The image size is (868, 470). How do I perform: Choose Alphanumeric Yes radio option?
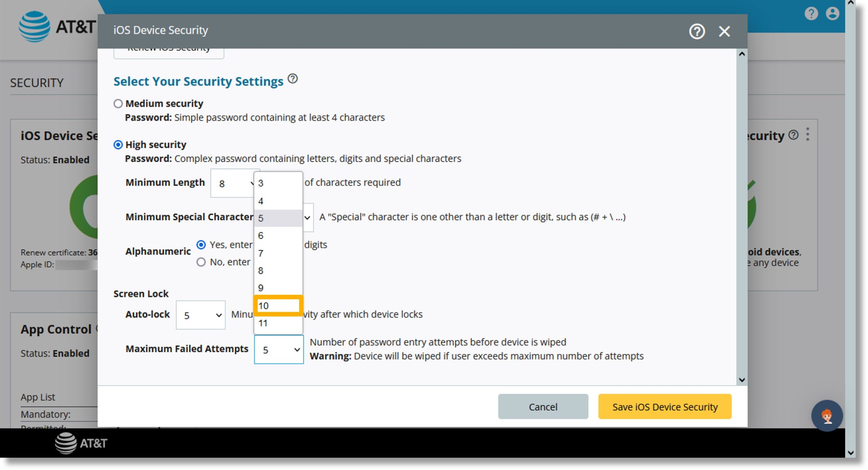(201, 245)
